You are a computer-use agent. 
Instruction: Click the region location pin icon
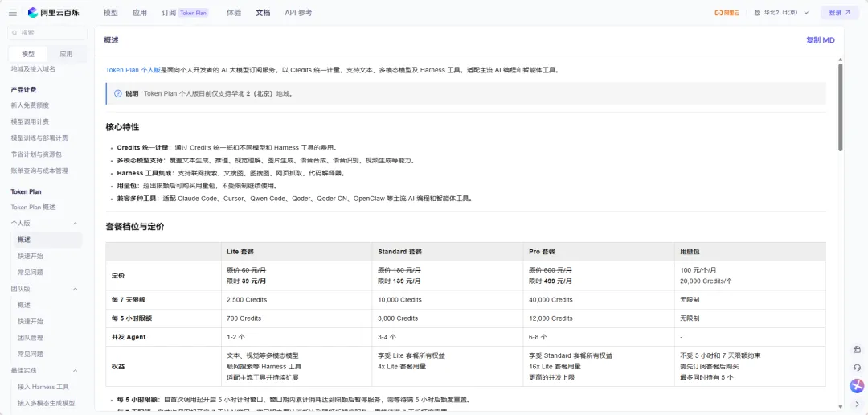pyautogui.click(x=759, y=13)
